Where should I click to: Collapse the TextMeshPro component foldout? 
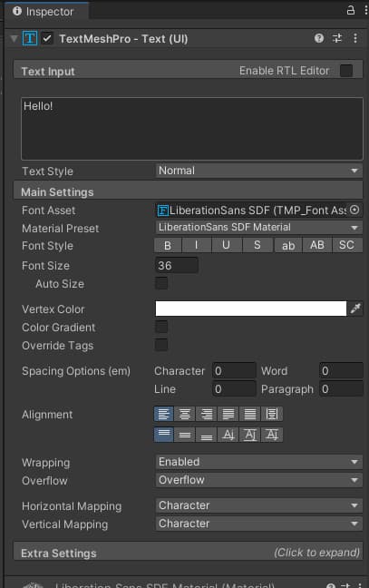(x=15, y=38)
